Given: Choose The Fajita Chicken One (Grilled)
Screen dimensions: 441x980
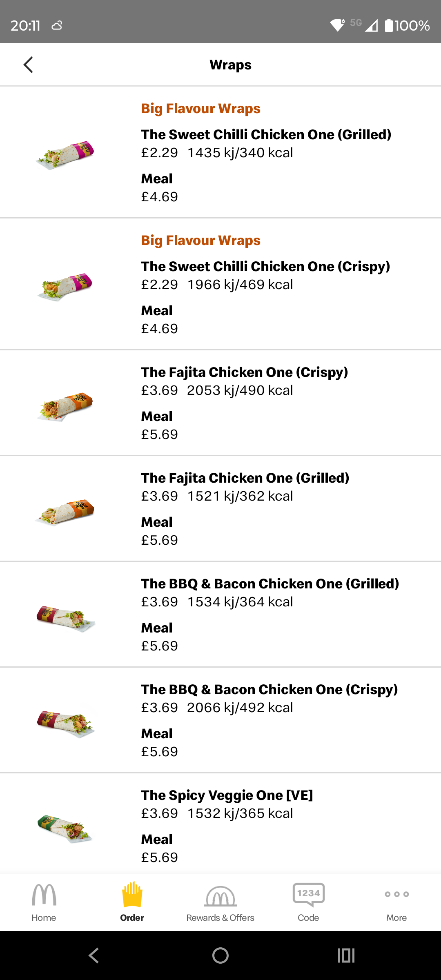Looking at the screenshot, I should click(245, 478).
